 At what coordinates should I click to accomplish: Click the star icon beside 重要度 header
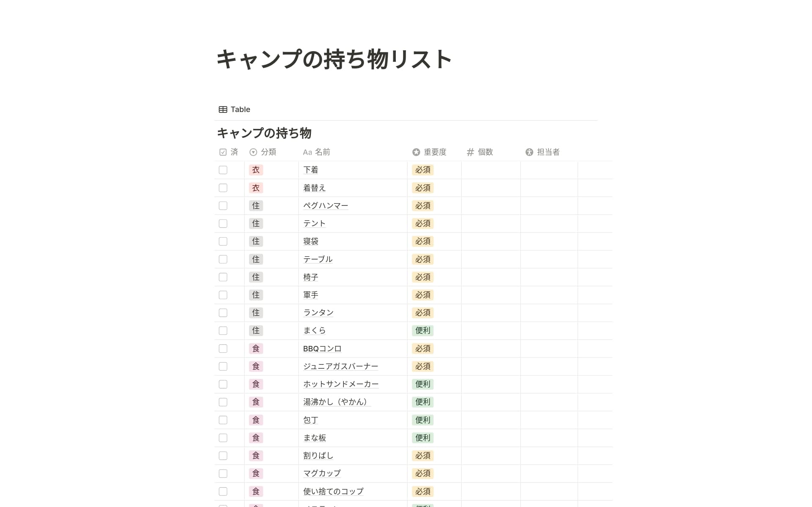(x=416, y=152)
